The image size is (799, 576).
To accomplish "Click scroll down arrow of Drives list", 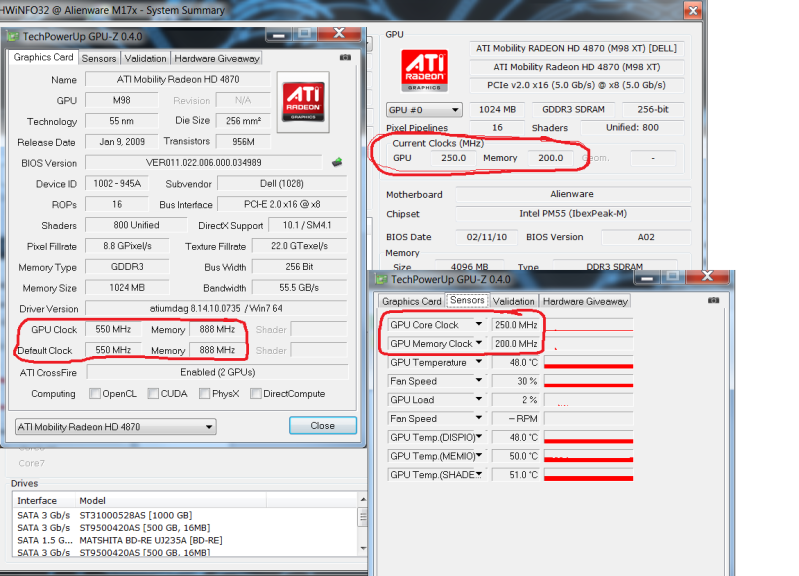I will point(363,548).
